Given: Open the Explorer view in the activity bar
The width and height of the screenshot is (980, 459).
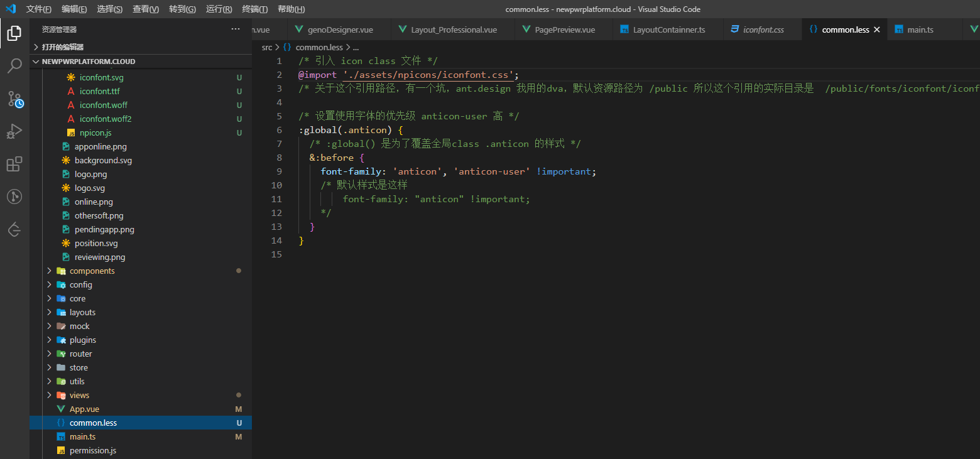Looking at the screenshot, I should (14, 33).
